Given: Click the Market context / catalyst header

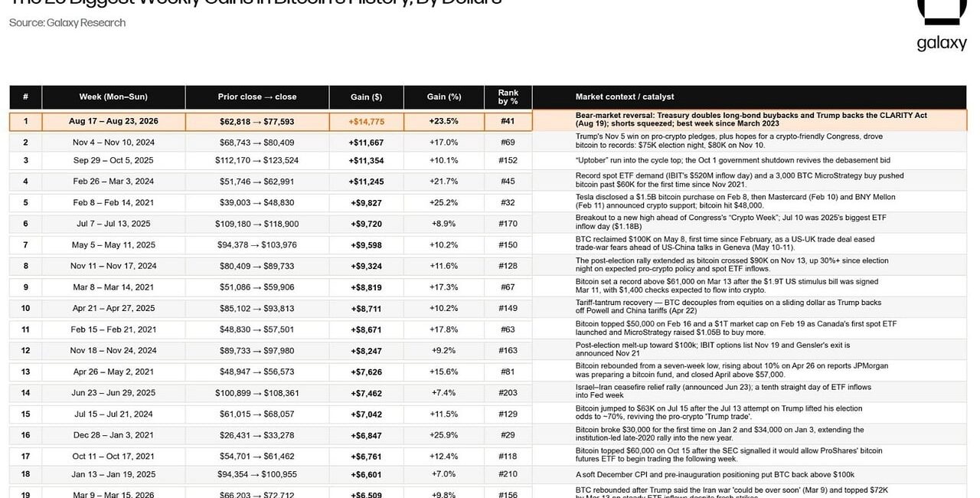Looking at the screenshot, I should [749, 97].
